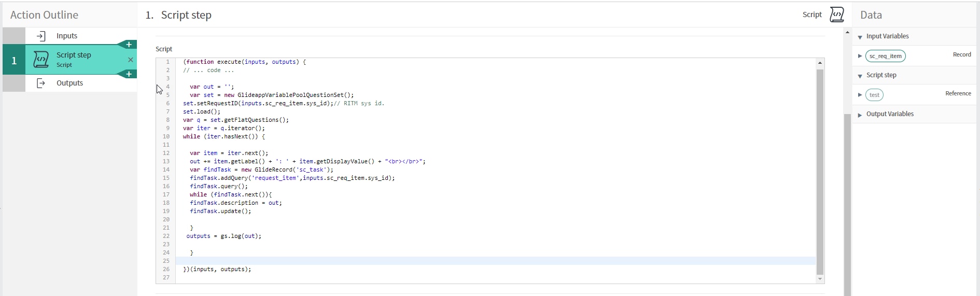This screenshot has width=980, height=296.
Task: Click 'gs.log(out)' on line 22
Action: point(239,236)
